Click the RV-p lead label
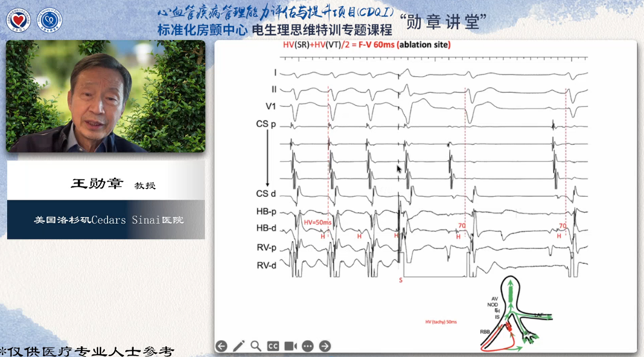644x357 pixels. coord(267,248)
